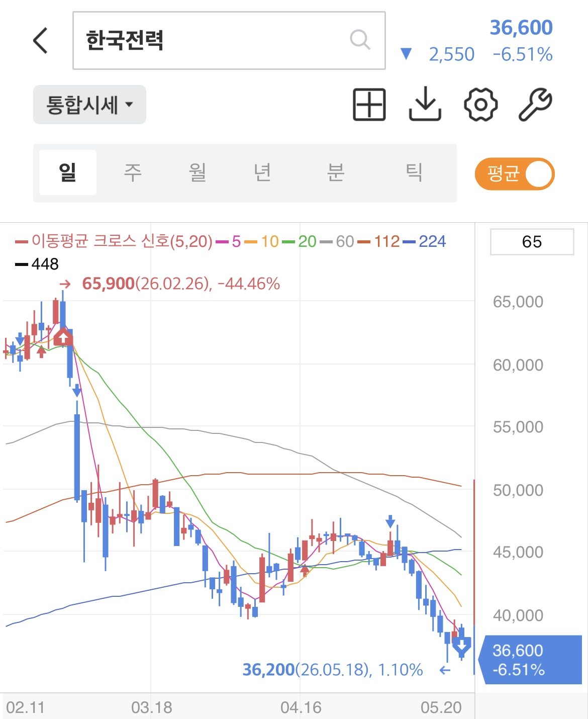Tap the 55,000 price axis label
Viewport: 588px width, 719px height.
pyautogui.click(x=518, y=427)
